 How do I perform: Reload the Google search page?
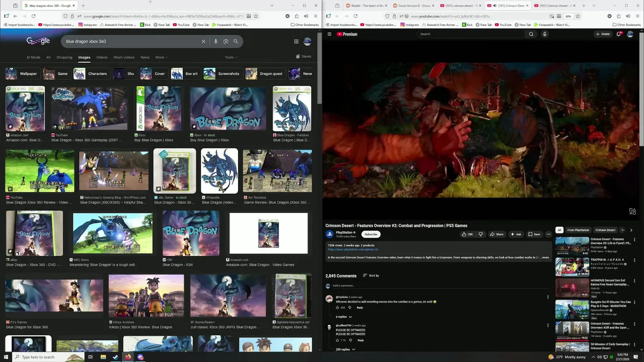(33, 16)
